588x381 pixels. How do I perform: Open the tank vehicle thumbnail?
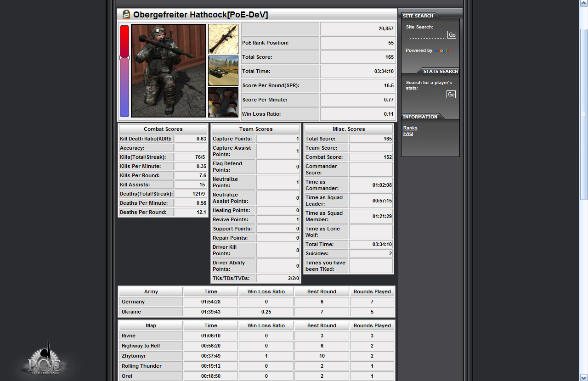tap(223, 71)
